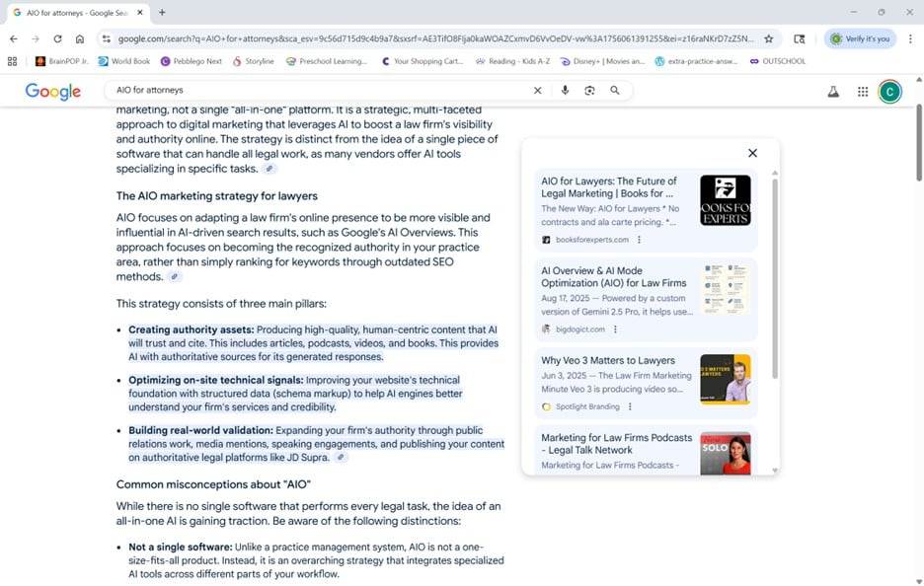Open the BrainPOP Jr. bookmark
Screen dimensions: 924x586
(x=62, y=61)
